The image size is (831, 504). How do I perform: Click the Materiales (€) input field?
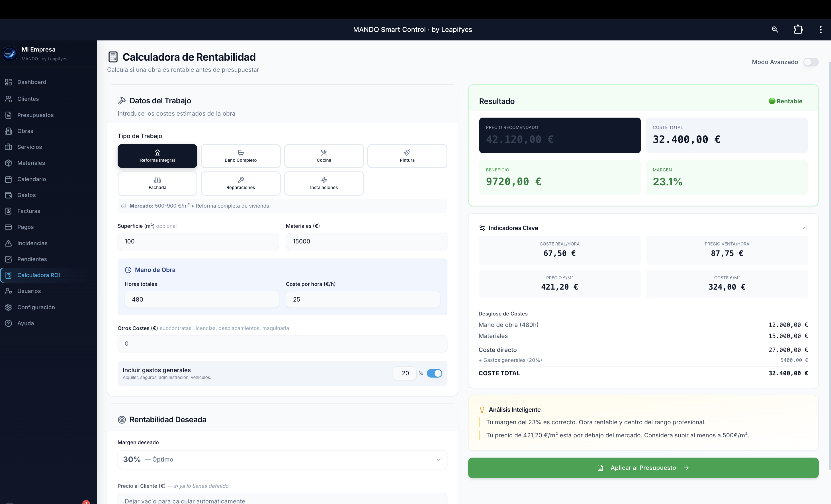coord(366,241)
